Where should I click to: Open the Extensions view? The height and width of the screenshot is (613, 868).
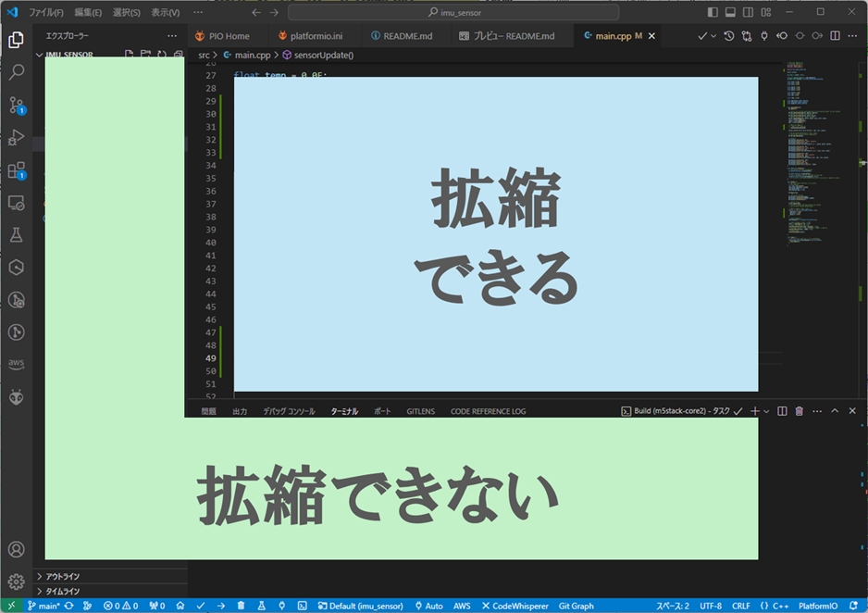pos(16,170)
